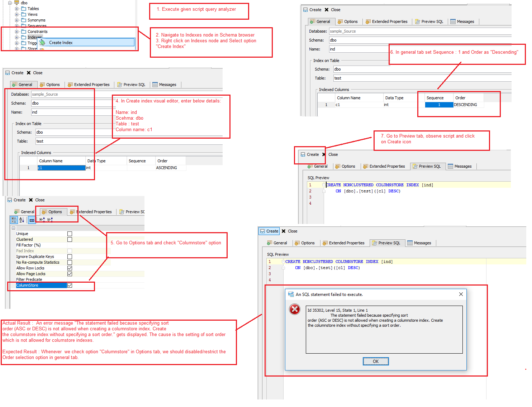Expand the Triggers node
Image resolution: width=532 pixels, height=407 pixels.
pyautogui.click(x=16, y=43)
